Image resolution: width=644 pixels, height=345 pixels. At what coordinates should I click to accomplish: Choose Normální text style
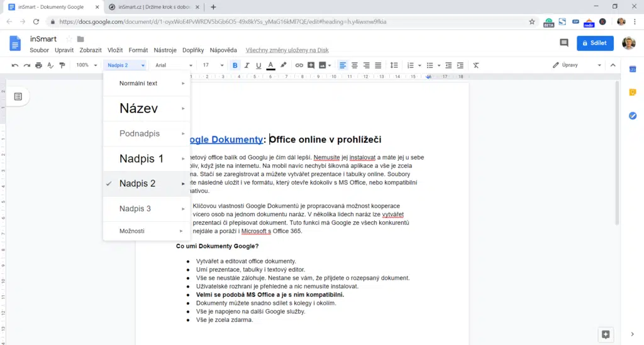pos(147,84)
